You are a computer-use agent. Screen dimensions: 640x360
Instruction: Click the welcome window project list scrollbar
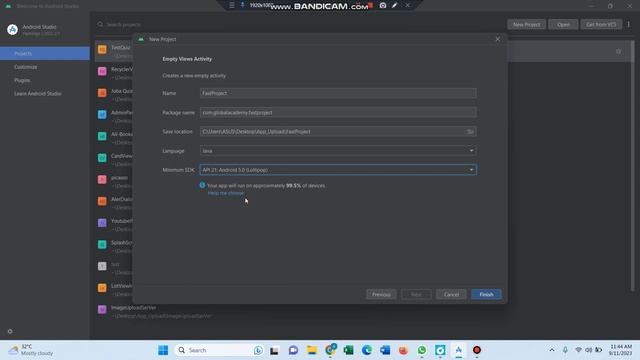coord(633,165)
